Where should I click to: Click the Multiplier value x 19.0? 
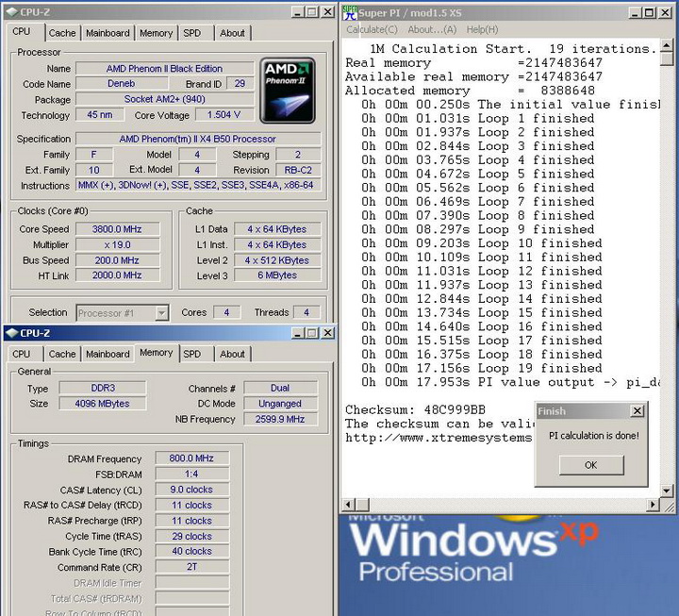coord(117,244)
